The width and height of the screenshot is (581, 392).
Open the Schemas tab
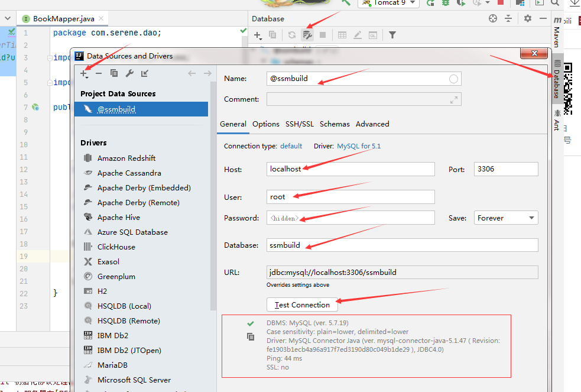335,124
